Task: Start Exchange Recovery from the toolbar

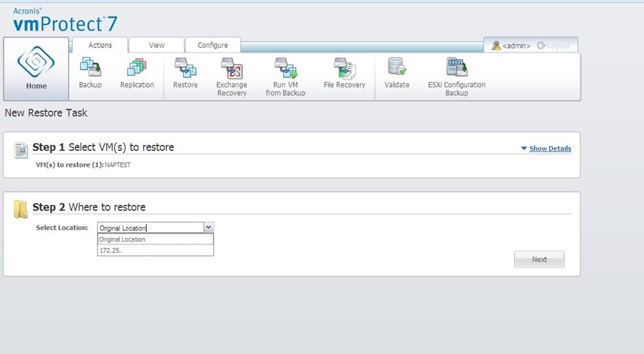Action: (232, 68)
